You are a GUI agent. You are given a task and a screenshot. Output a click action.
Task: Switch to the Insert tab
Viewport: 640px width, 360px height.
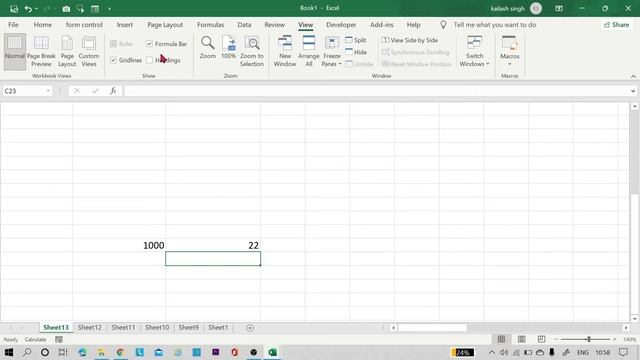[124, 25]
